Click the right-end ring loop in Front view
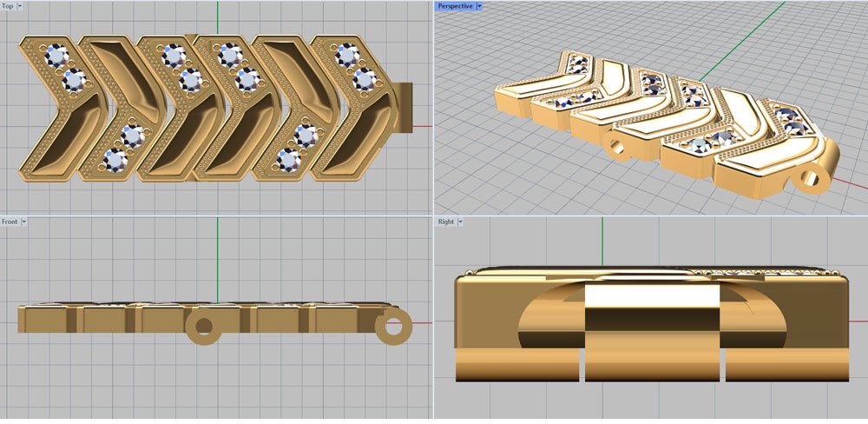868x424 pixels. [x=392, y=328]
